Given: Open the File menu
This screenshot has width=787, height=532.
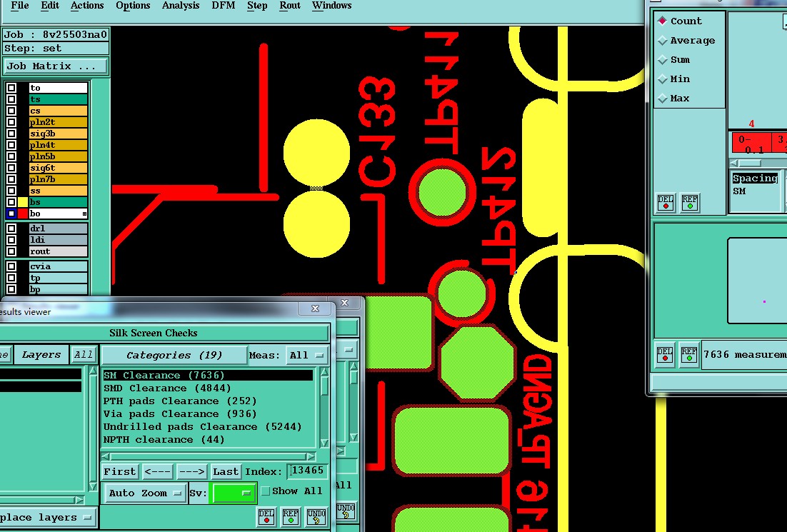Looking at the screenshot, I should pyautogui.click(x=19, y=6).
